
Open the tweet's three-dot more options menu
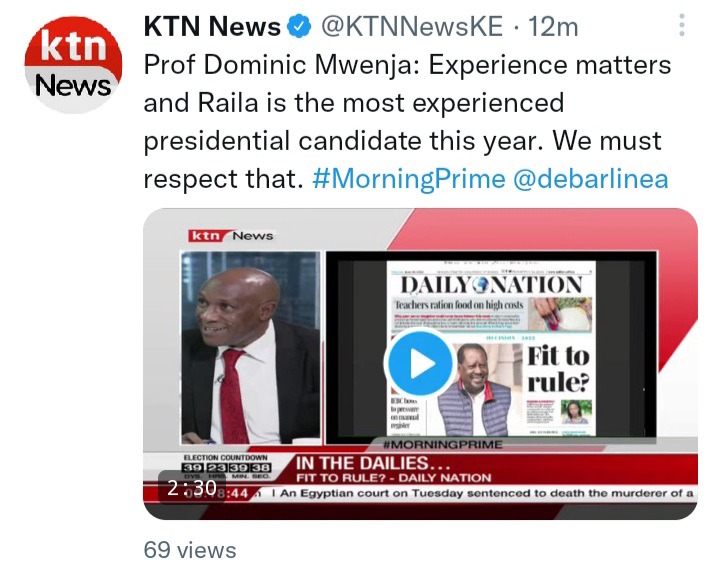(682, 25)
